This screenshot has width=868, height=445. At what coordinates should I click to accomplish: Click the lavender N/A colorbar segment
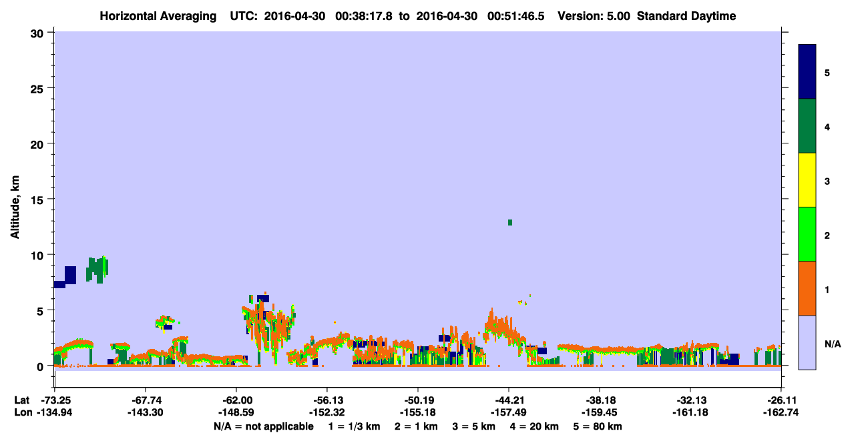(x=807, y=342)
